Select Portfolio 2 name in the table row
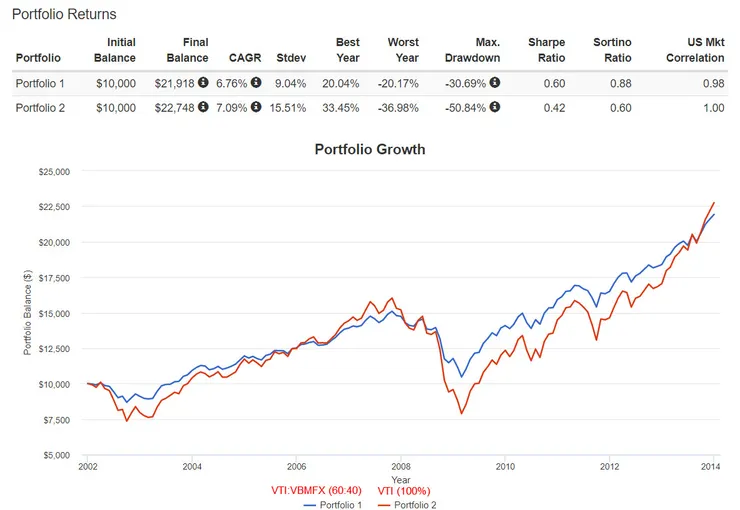Viewport: 740px width, 510px height. pyautogui.click(x=43, y=107)
